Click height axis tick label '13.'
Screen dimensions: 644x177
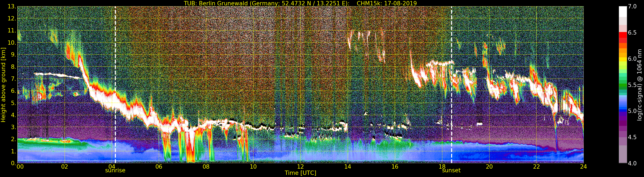(x=12, y=6)
